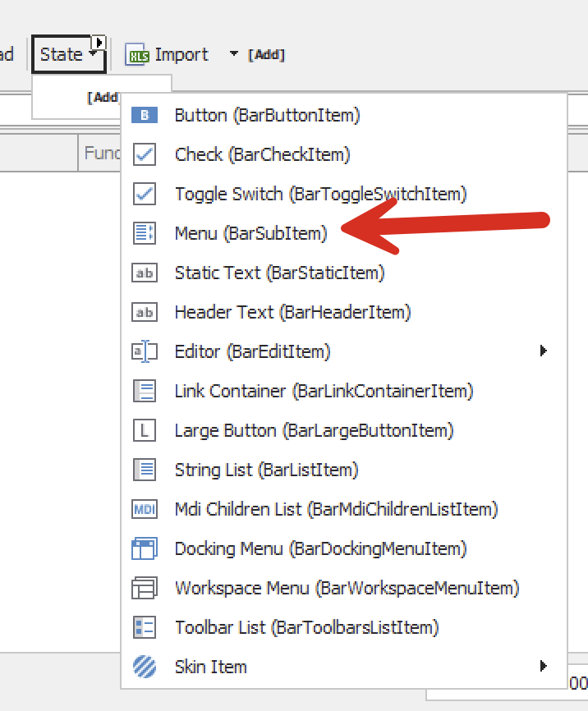This screenshot has height=711, width=588.
Task: Pick String List (BarListItem)
Action: tap(266, 470)
